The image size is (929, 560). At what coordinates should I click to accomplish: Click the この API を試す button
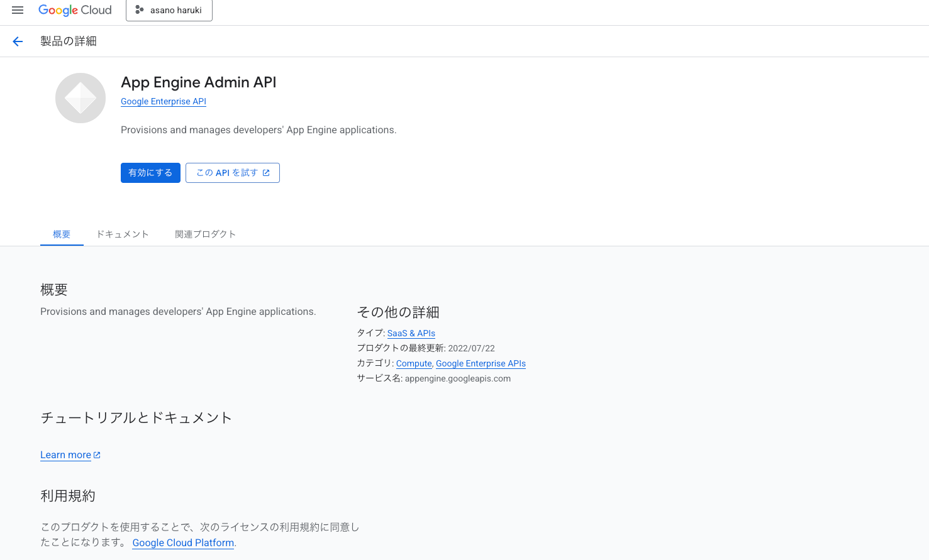coord(233,173)
